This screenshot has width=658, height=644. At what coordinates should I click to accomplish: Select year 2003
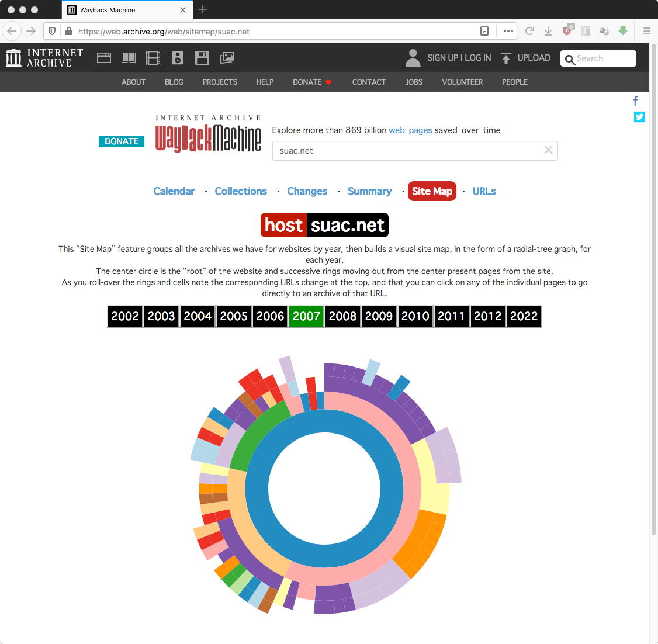[x=161, y=316]
